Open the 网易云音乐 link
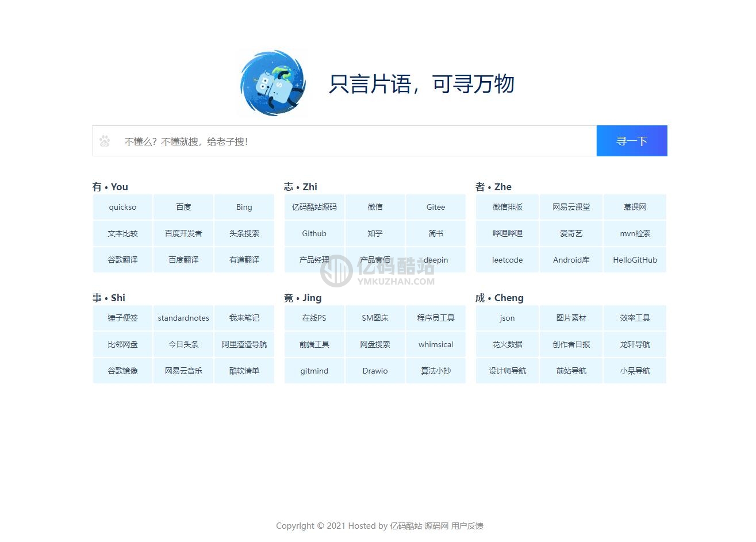The height and width of the screenshot is (542, 756). point(183,371)
